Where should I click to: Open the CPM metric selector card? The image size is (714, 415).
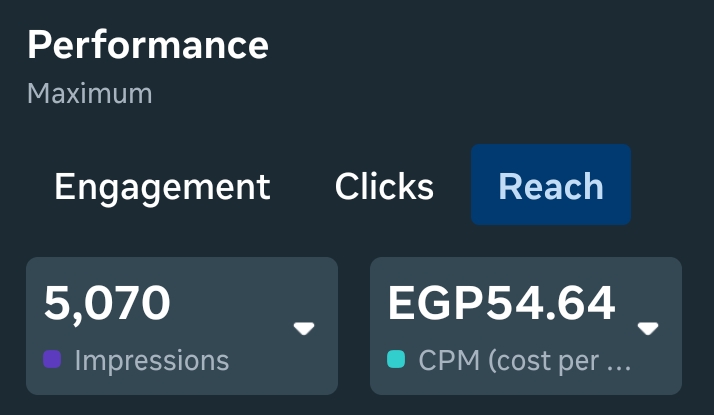(526, 326)
